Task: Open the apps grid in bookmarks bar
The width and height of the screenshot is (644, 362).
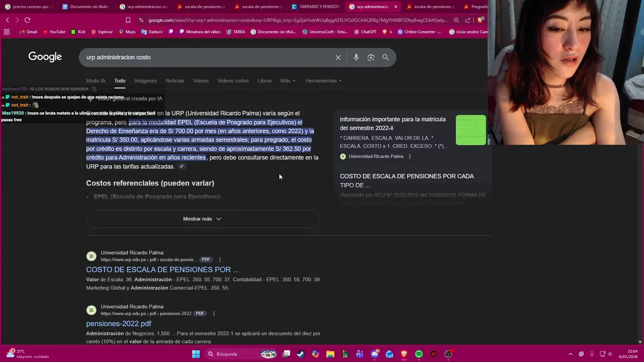Action: [x=7, y=32]
